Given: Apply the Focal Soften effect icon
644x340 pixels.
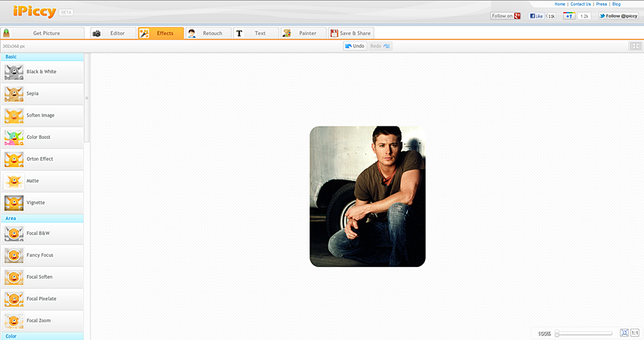Looking at the screenshot, I should (14, 277).
